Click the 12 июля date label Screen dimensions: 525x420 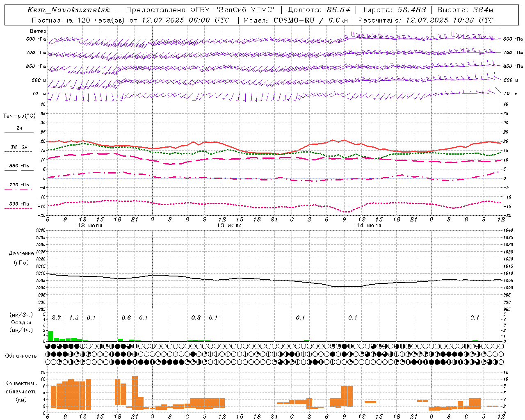click(90, 226)
